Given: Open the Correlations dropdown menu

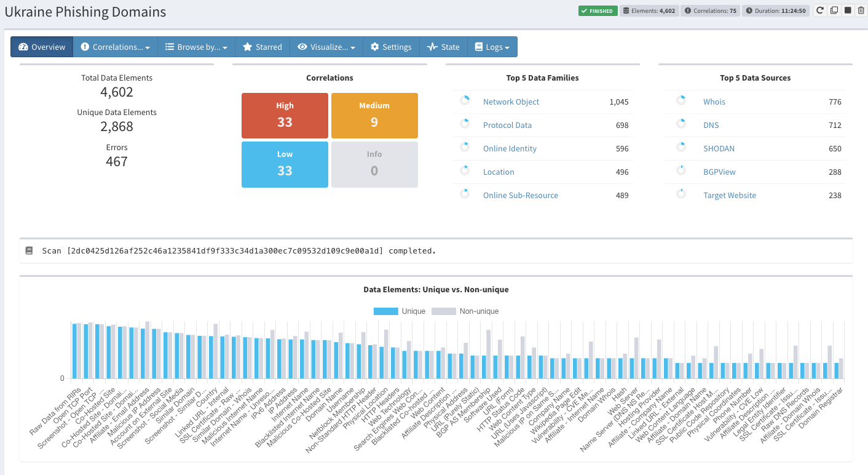Looking at the screenshot, I should point(115,47).
